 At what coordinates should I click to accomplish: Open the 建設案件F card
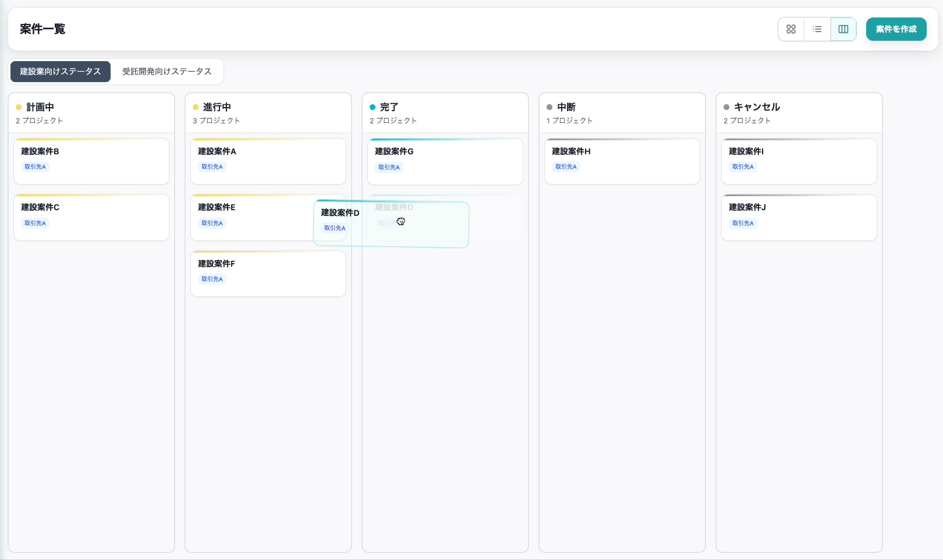tap(268, 274)
